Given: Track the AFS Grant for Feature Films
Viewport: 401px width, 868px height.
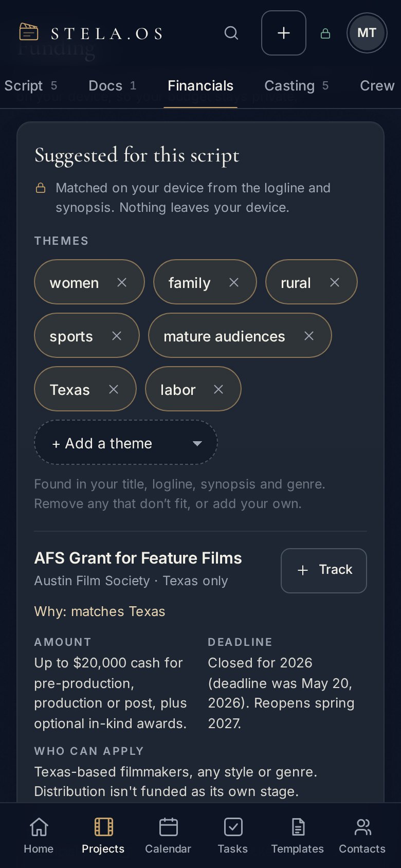Looking at the screenshot, I should (x=324, y=570).
